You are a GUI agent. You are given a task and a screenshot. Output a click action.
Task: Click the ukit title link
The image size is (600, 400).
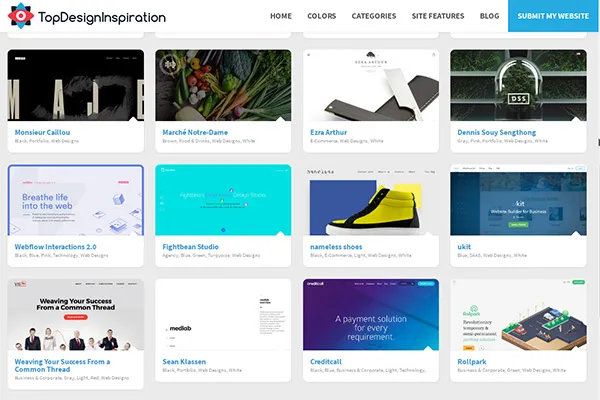tap(465, 247)
